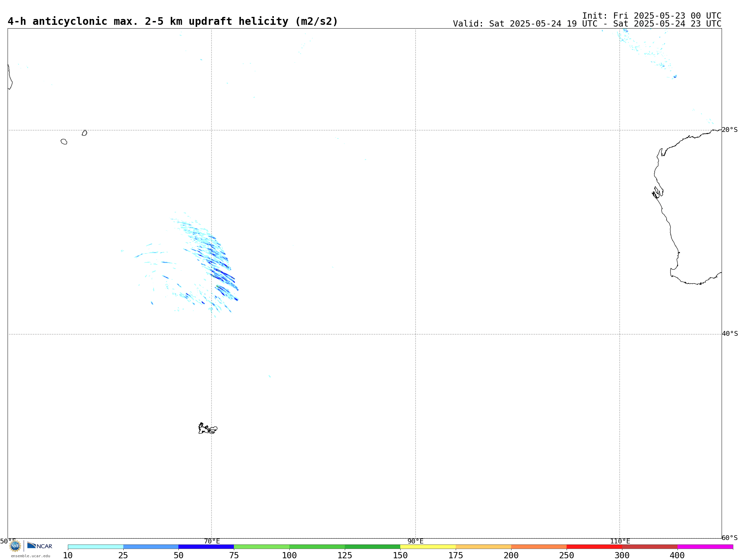Select the red 250-300 color band
The image size is (744, 560).
coord(595,547)
